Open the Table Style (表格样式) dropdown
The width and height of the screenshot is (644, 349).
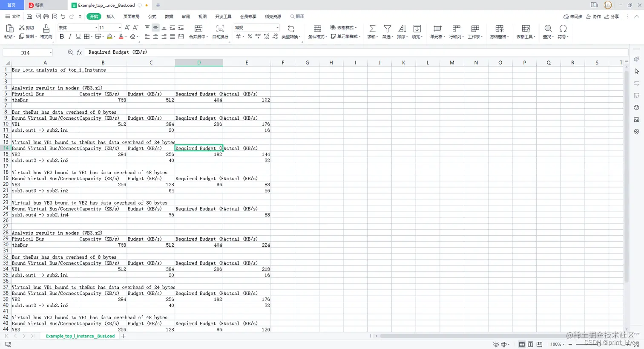pyautogui.click(x=344, y=28)
